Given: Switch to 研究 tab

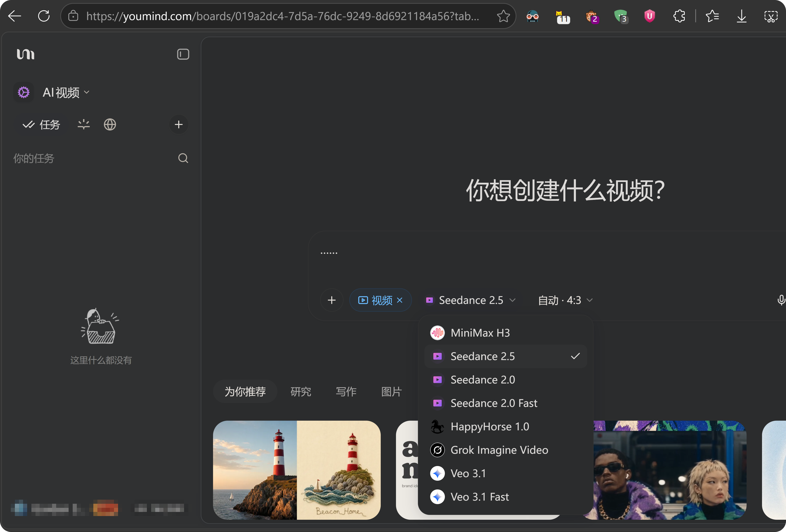Looking at the screenshot, I should coord(301,391).
